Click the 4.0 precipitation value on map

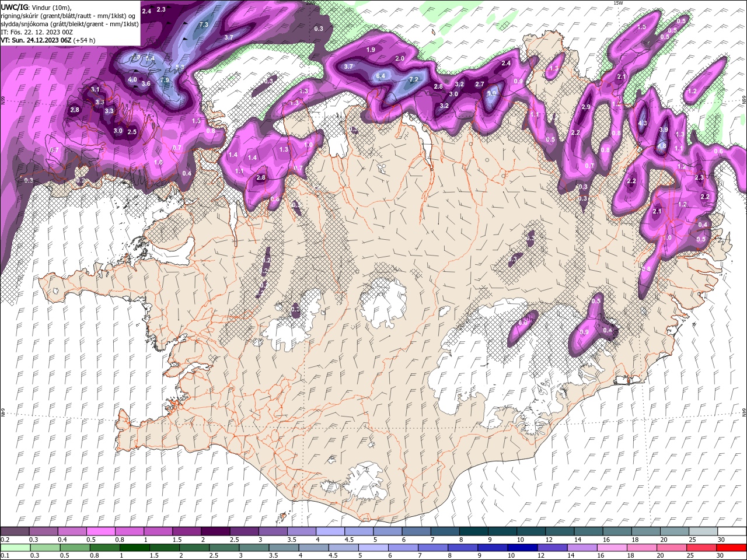point(132,80)
